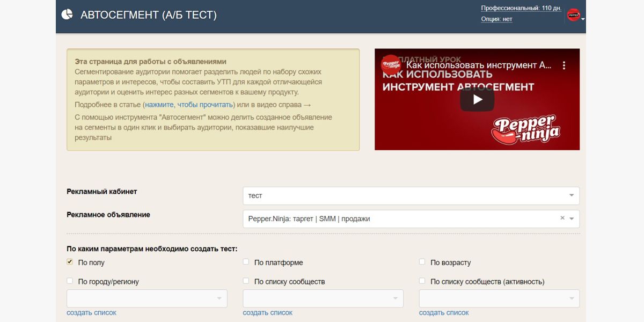The width and height of the screenshot is (644, 322).
Task: Uncheck the 'По полу' checkbox
Action: click(70, 262)
